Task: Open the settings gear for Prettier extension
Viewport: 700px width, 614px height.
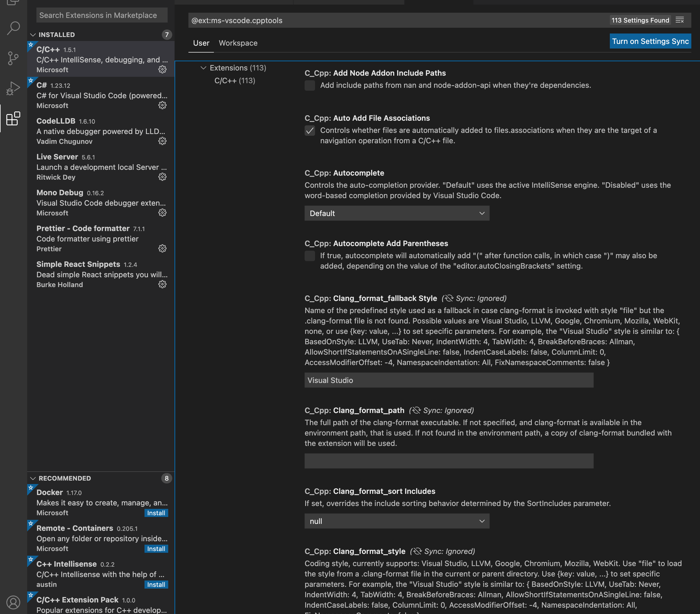Action: 162,248
